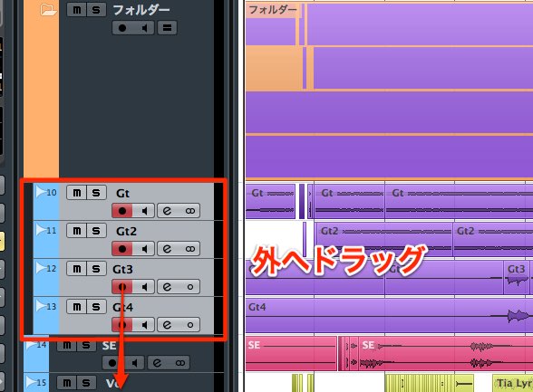
Task: Select the short Gt3 clip with waveform
Action: click(x=516, y=277)
